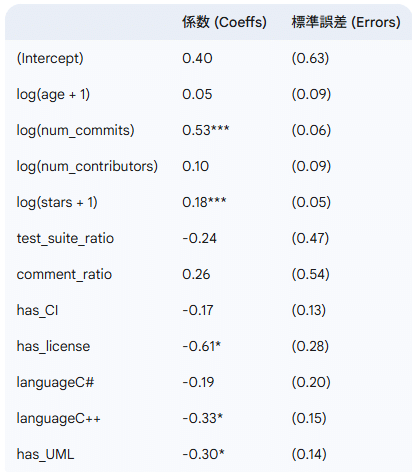Click the coefficient value 0.26
Image resolution: width=412 pixels, height=476 pixels.
[x=196, y=274]
